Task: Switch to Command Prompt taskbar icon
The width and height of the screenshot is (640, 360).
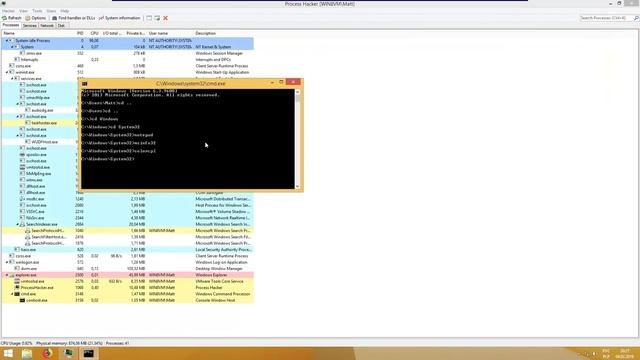Action: pos(89,353)
